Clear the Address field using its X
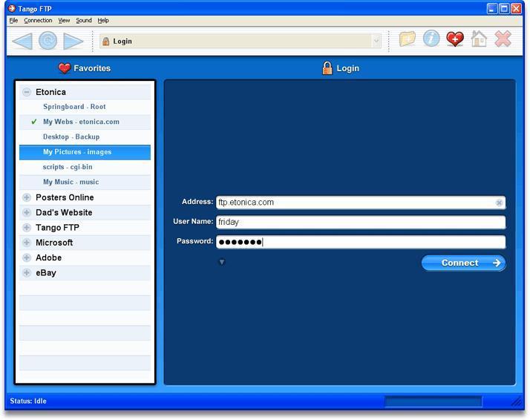Image resolution: width=530 pixels, height=420 pixels. (499, 203)
